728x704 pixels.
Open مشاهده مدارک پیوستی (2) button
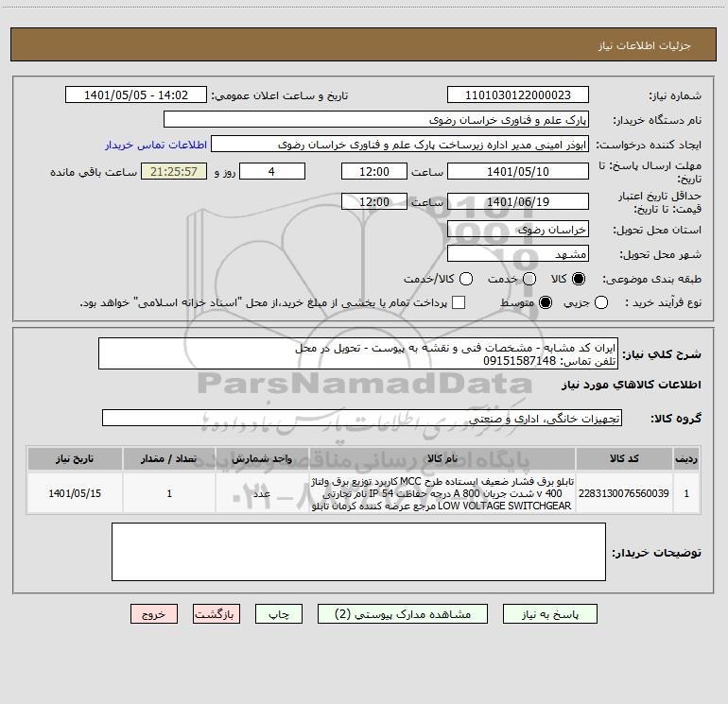(x=403, y=614)
